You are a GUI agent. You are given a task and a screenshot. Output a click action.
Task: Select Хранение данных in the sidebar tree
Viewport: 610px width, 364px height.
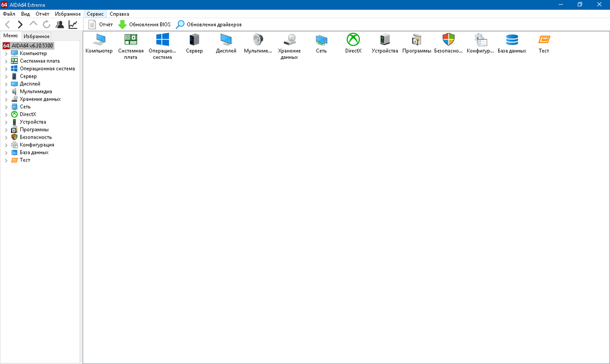pos(40,99)
